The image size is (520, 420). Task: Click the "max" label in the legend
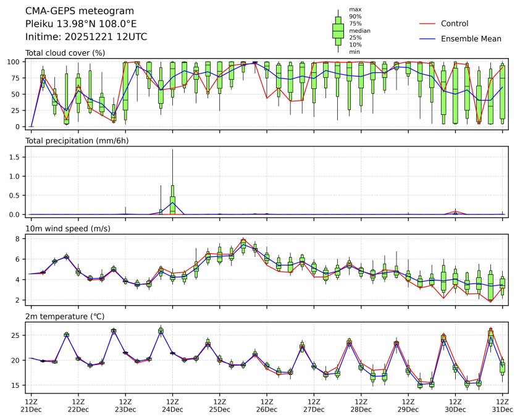[x=354, y=9]
